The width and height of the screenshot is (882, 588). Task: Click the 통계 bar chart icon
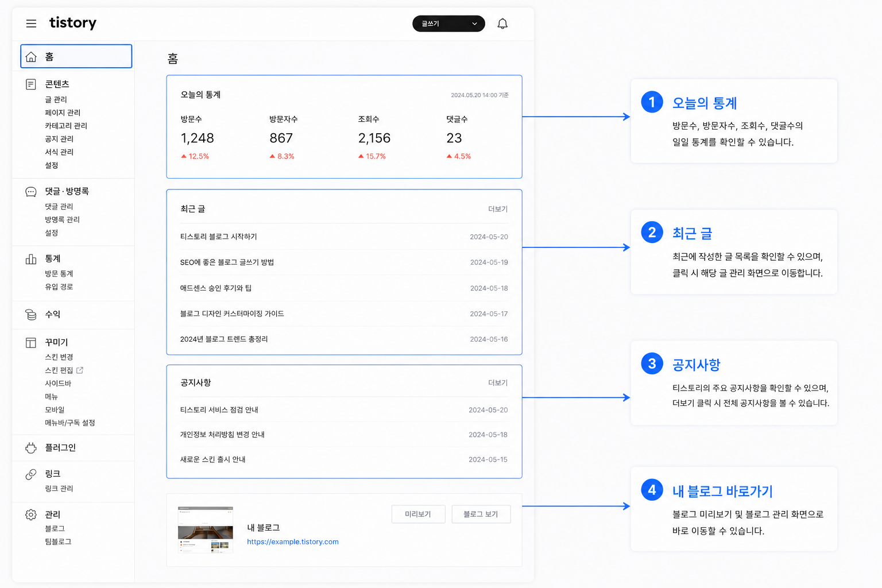pyautogui.click(x=31, y=259)
